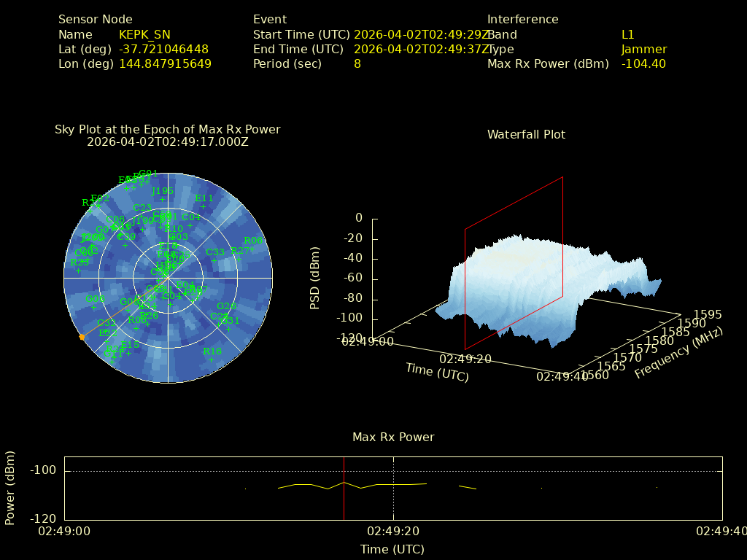Click the longitude value 144.847915649

(165, 64)
